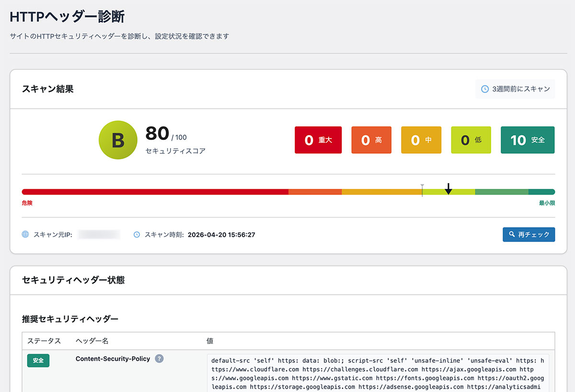Click the blurred scan source IP value
Viewport: 575px width, 392px height.
tap(99, 234)
